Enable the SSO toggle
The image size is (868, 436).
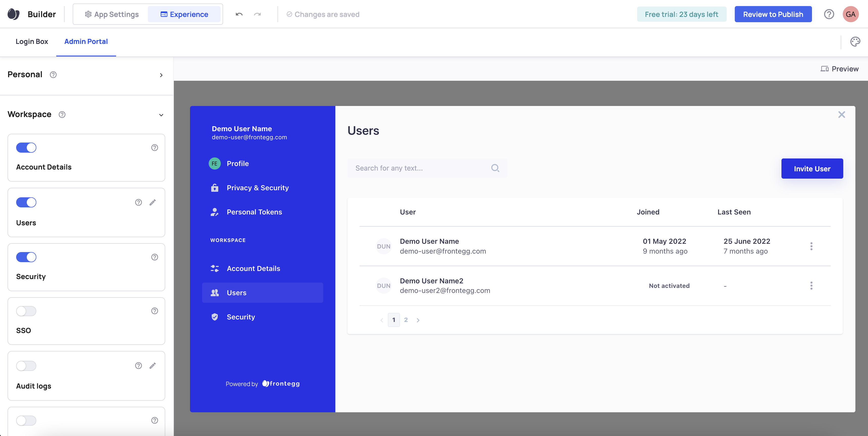[x=26, y=311]
